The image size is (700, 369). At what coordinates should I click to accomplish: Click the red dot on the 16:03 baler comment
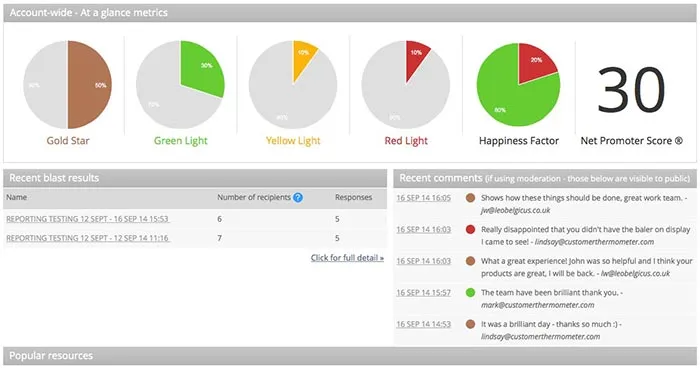(x=470, y=229)
